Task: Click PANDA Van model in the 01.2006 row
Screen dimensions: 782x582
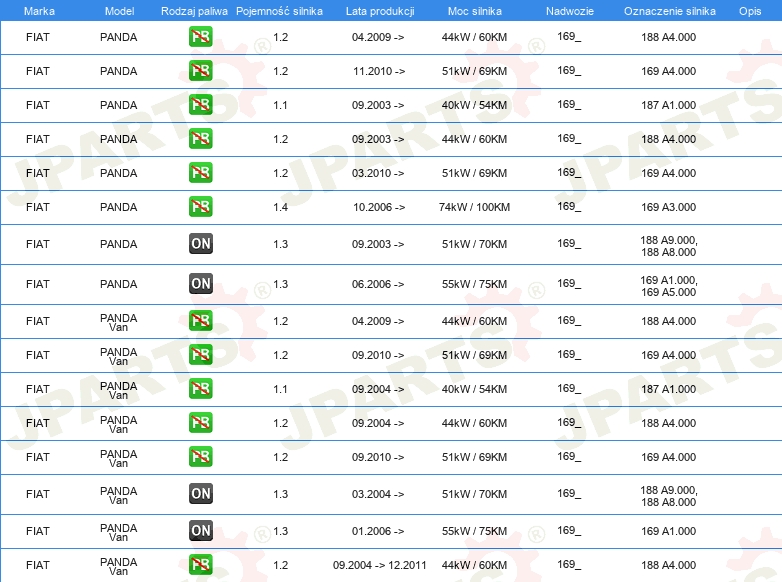Action: click(119, 532)
